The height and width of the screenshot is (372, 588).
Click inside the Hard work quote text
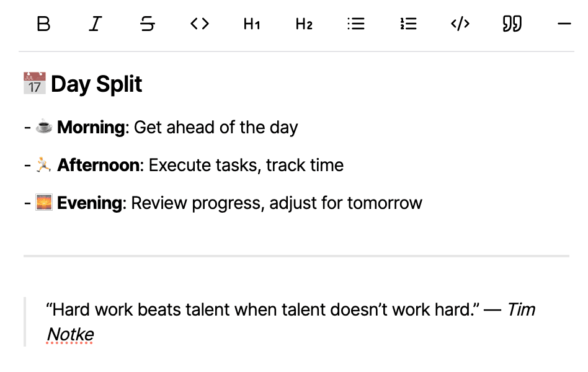[x=259, y=309]
